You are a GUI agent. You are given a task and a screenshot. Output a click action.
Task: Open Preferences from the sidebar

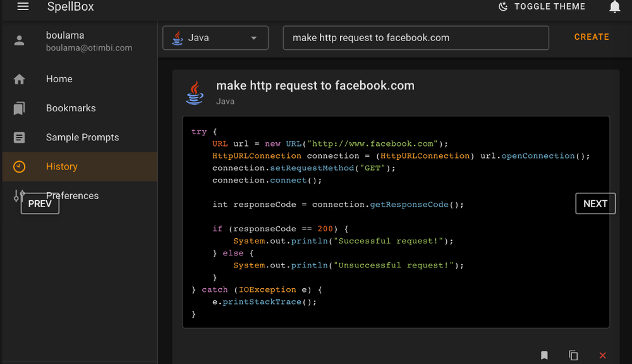(80, 195)
